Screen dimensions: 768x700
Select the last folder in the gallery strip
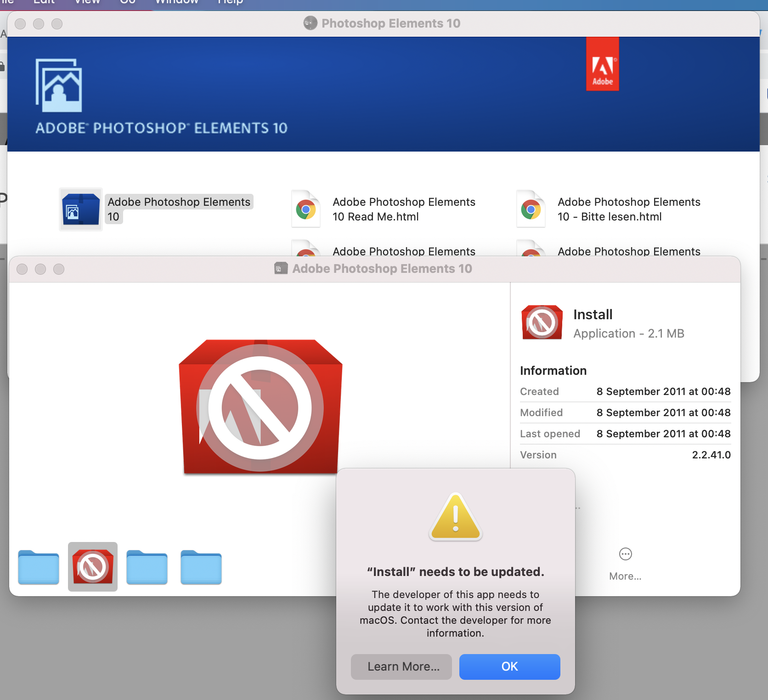click(x=201, y=567)
